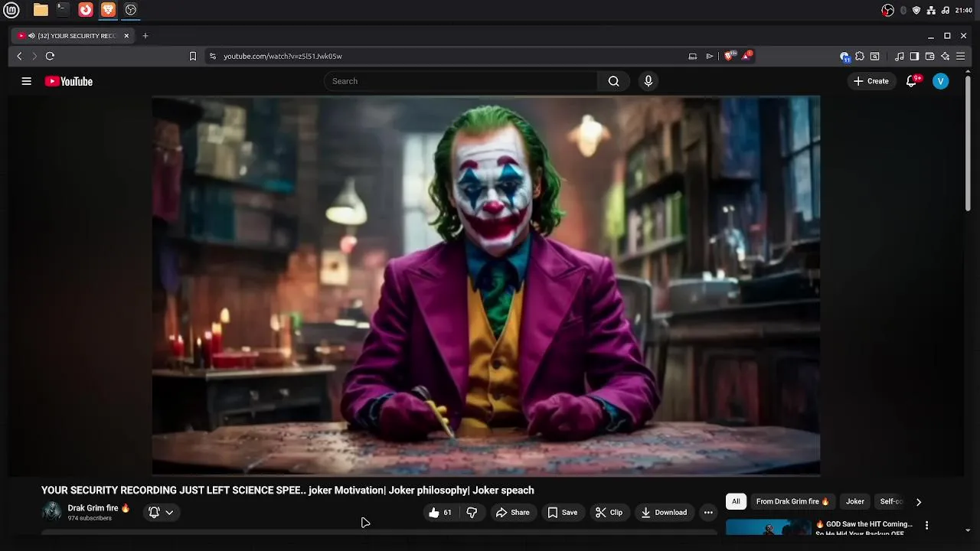Select the All filter chip

(736, 502)
